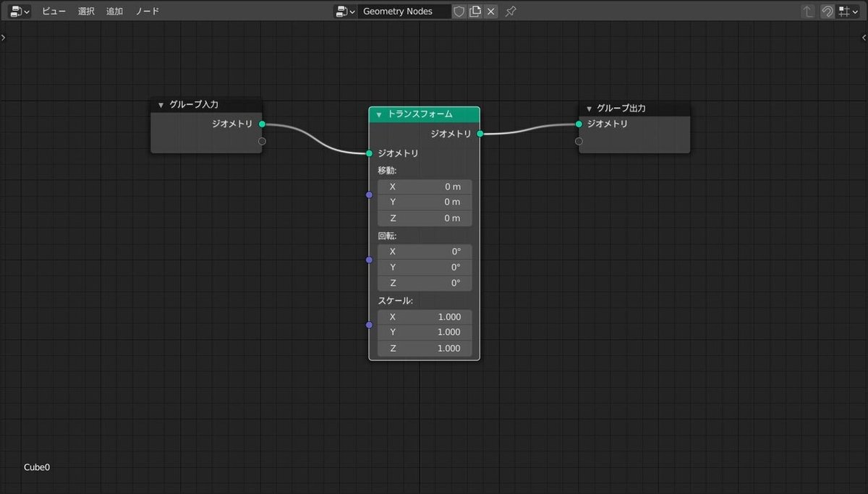The image size is (868, 494).
Task: Click the 回転: label in Transform node
Action: point(387,236)
